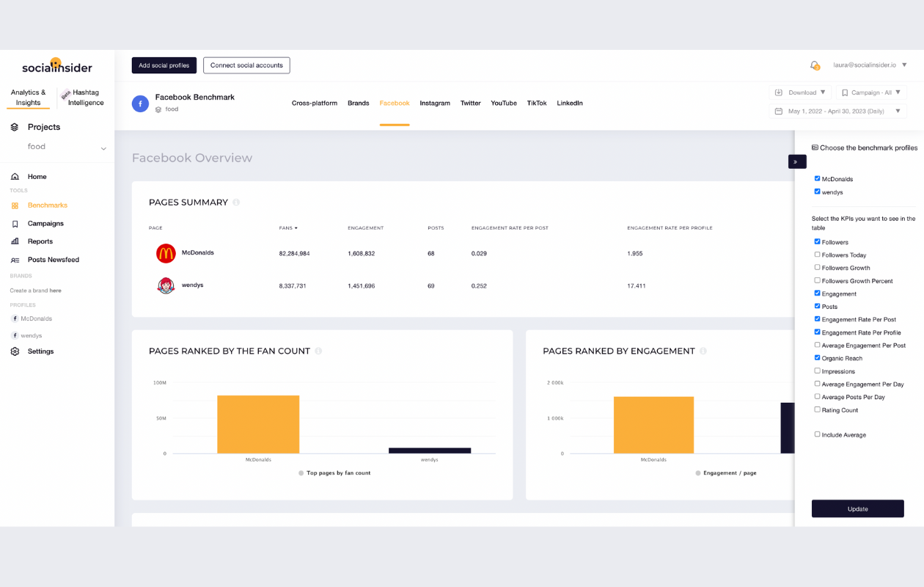This screenshot has width=924, height=587.
Task: Enable the Include Average checkbox
Action: click(x=817, y=434)
